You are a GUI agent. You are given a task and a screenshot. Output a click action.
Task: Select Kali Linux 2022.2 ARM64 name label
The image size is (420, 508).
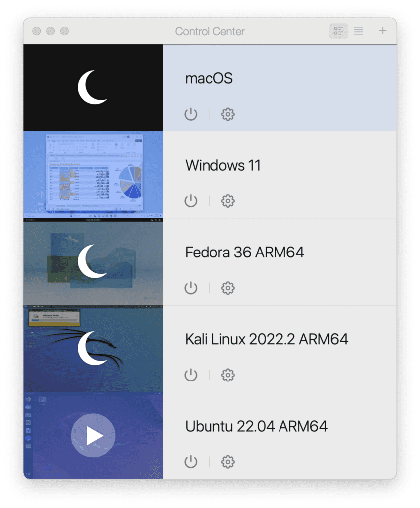266,339
